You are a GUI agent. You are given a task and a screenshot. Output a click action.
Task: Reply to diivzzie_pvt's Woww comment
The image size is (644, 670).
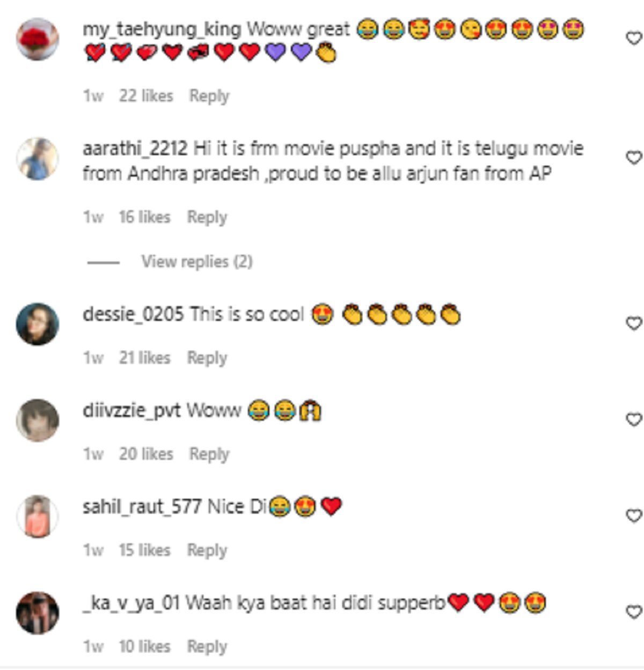tap(209, 454)
